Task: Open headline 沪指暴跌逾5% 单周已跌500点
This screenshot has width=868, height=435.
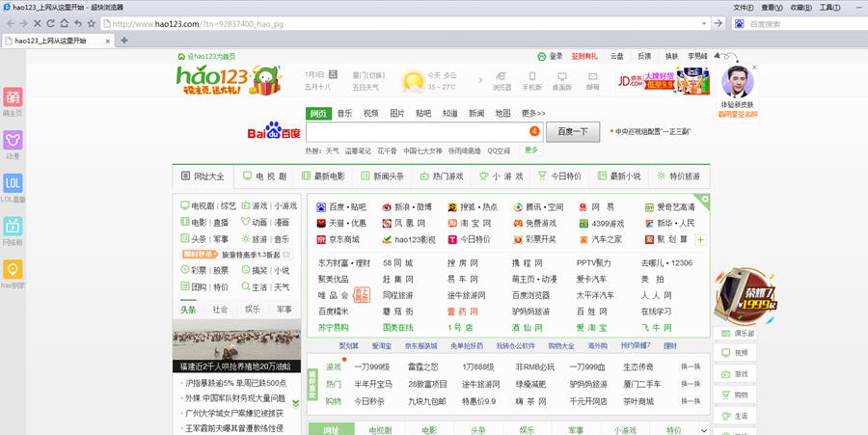Action: 236,383
